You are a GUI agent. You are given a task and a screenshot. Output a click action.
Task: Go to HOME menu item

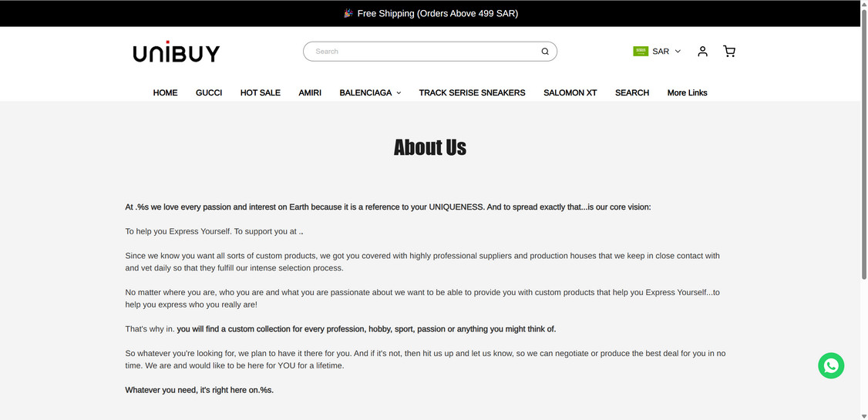pyautogui.click(x=165, y=93)
